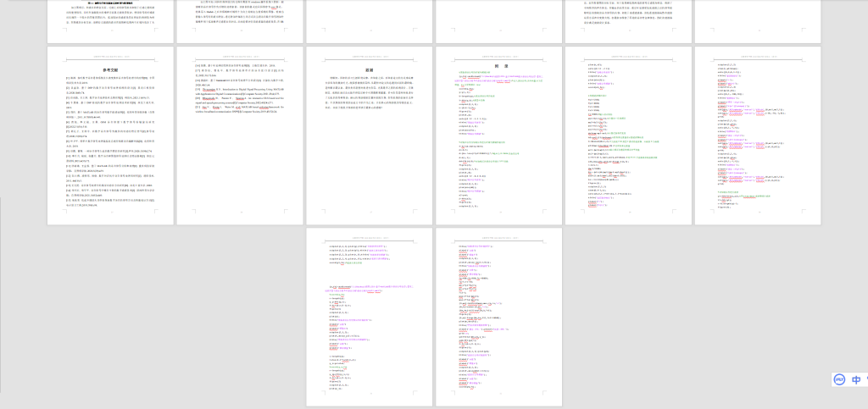Click the header line above the 致谢 heading

370,58
